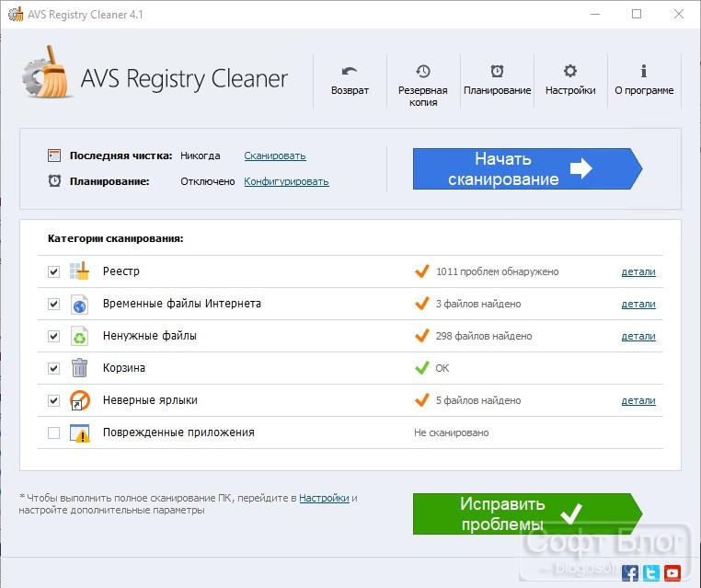
Task: Uncheck the Реестр category checkbox
Action: pyautogui.click(x=53, y=271)
